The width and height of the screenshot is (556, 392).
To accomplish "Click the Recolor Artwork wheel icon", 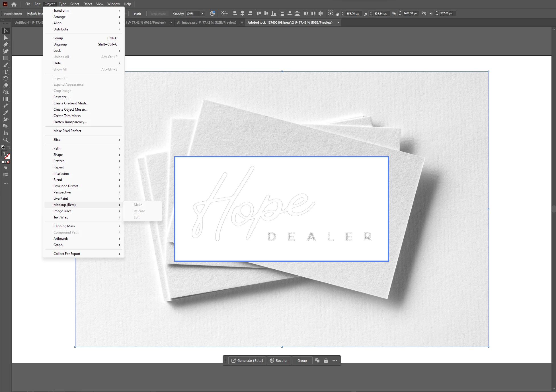I will [212, 13].
